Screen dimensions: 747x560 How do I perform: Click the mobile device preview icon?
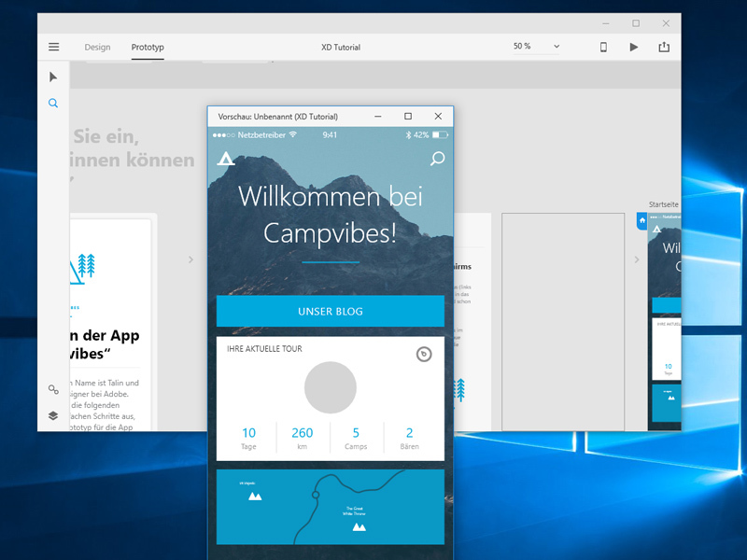pyautogui.click(x=603, y=47)
